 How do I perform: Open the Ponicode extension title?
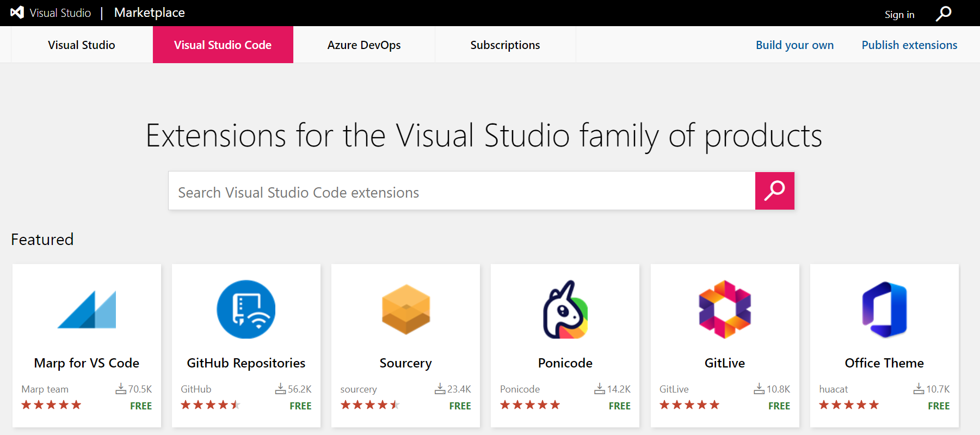[x=565, y=363]
